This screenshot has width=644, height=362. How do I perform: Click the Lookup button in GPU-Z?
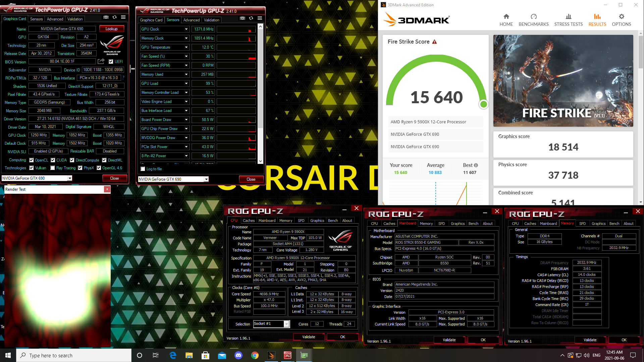112,29
